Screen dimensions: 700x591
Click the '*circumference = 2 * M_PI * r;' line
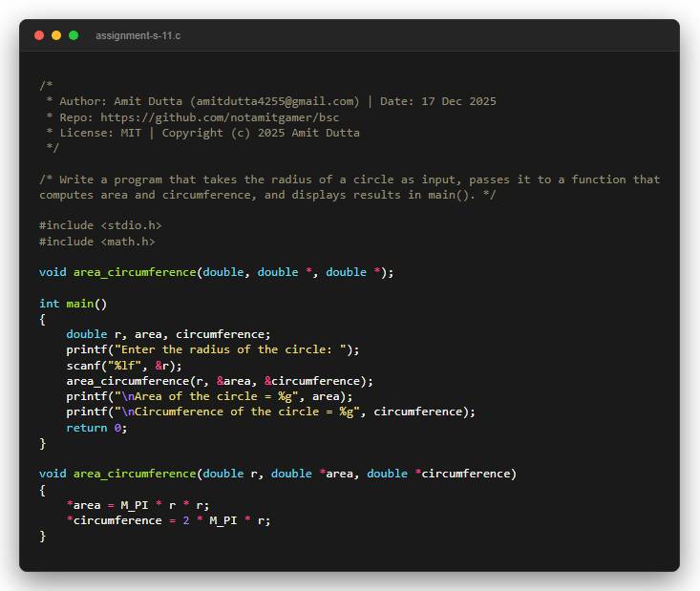[168, 520]
